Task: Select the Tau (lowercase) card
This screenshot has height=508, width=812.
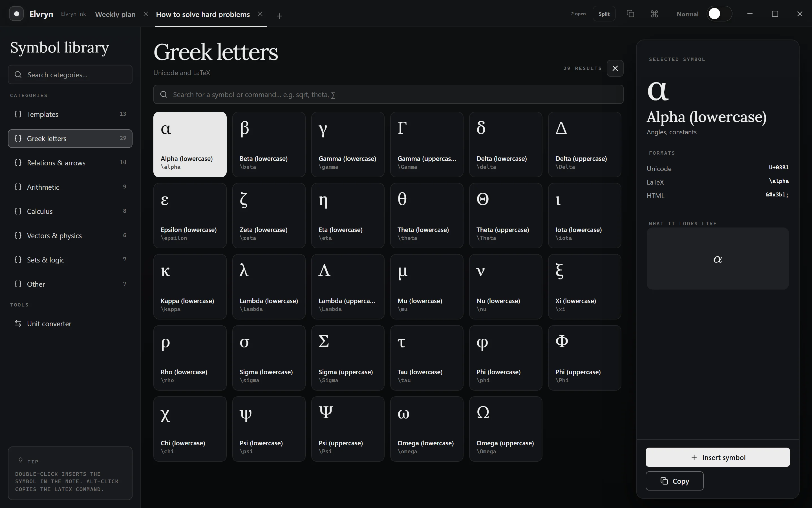Action: pyautogui.click(x=427, y=358)
